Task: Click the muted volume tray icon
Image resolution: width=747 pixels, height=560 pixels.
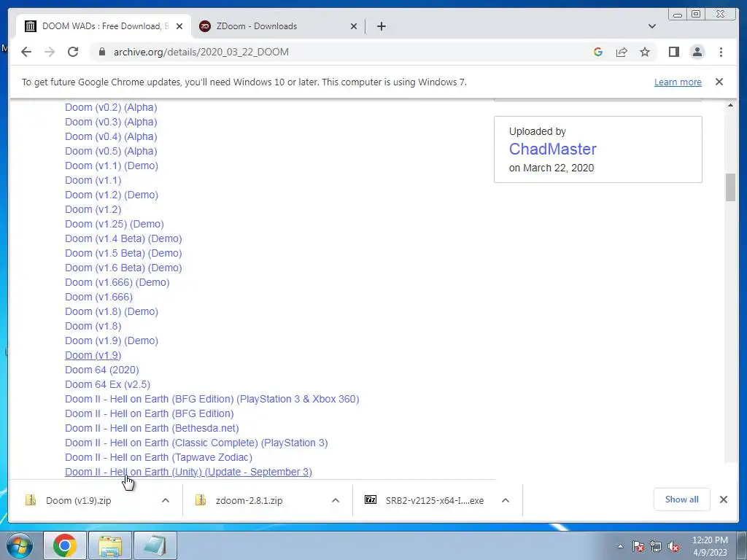Action: click(x=673, y=546)
